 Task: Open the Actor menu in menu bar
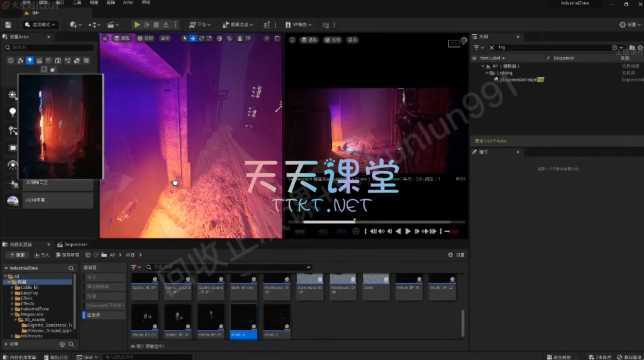128,3
